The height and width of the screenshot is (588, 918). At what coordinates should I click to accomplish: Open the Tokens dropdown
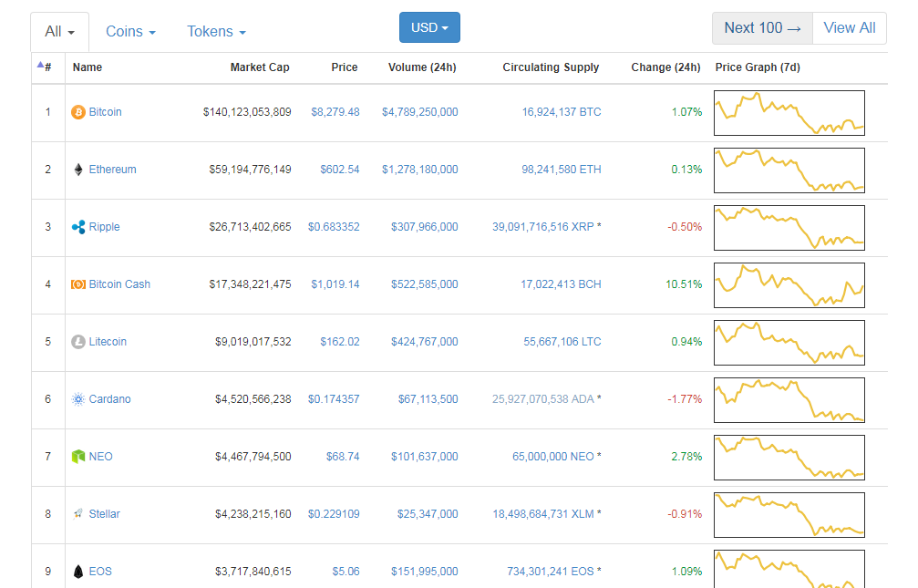pos(216,32)
